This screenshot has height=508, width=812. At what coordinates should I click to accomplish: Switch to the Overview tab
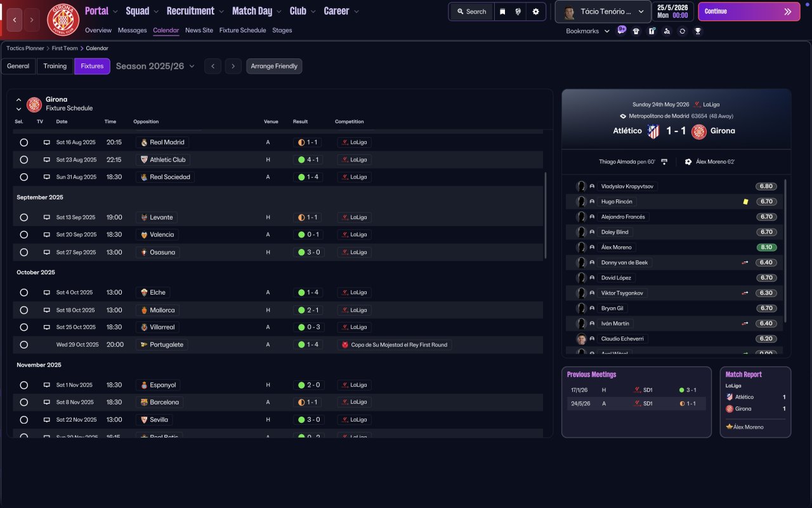click(98, 30)
